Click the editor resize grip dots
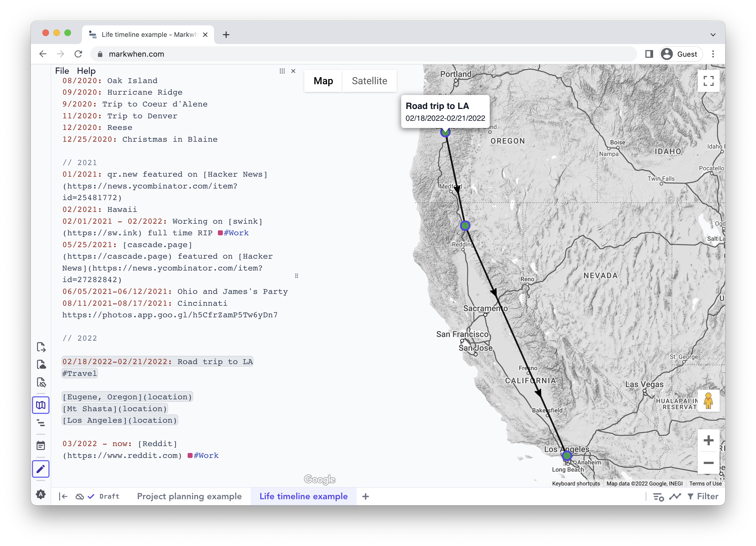 (x=297, y=276)
